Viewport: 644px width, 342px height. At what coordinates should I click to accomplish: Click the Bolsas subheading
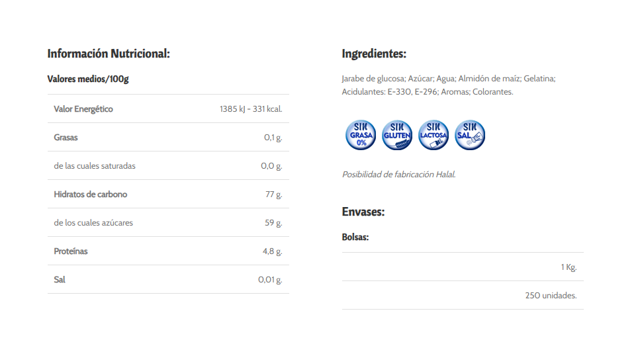tap(355, 237)
